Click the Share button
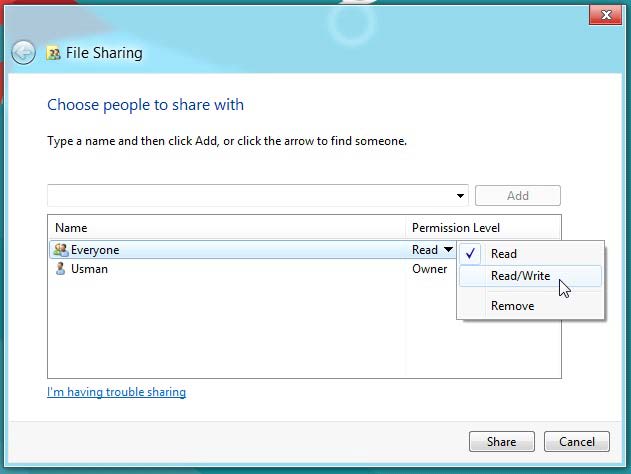Image resolution: width=631 pixels, height=474 pixels. [501, 442]
